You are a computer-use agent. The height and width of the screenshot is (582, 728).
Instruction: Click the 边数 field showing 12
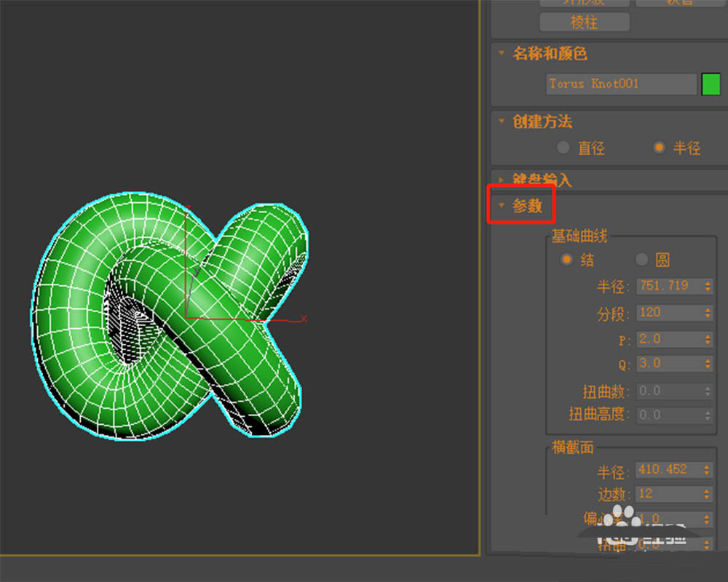coord(668,494)
